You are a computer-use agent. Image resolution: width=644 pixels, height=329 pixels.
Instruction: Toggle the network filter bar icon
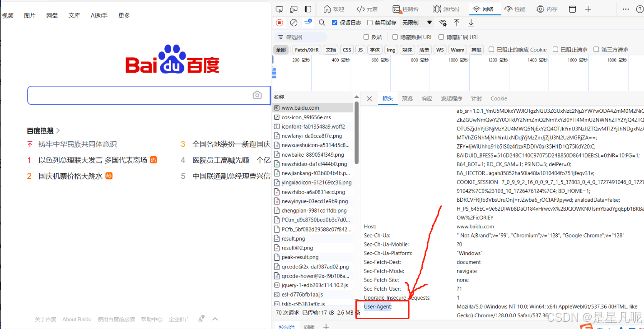coord(308,23)
